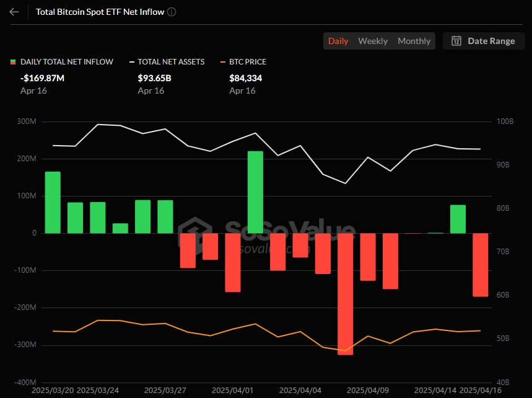Click the -$169.87M net inflow value
532x398 pixels.
[42, 78]
